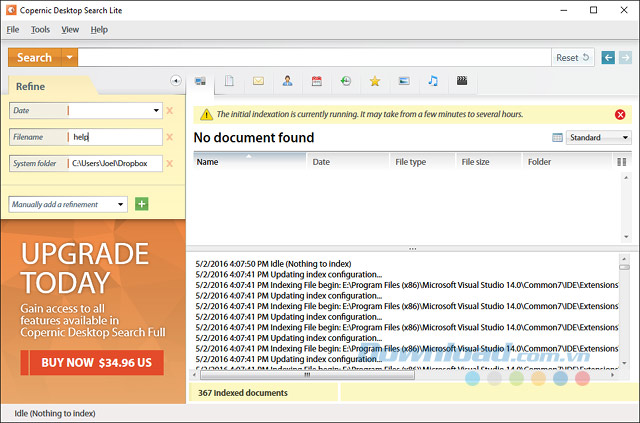Click the log pane scroll down arrow
This screenshot has height=423, width=640.
624,363
